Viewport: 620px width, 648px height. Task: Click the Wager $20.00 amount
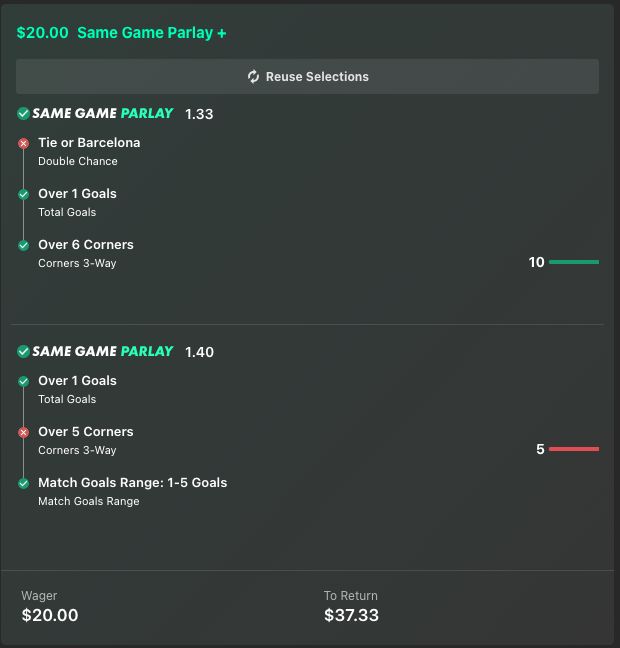point(49,615)
